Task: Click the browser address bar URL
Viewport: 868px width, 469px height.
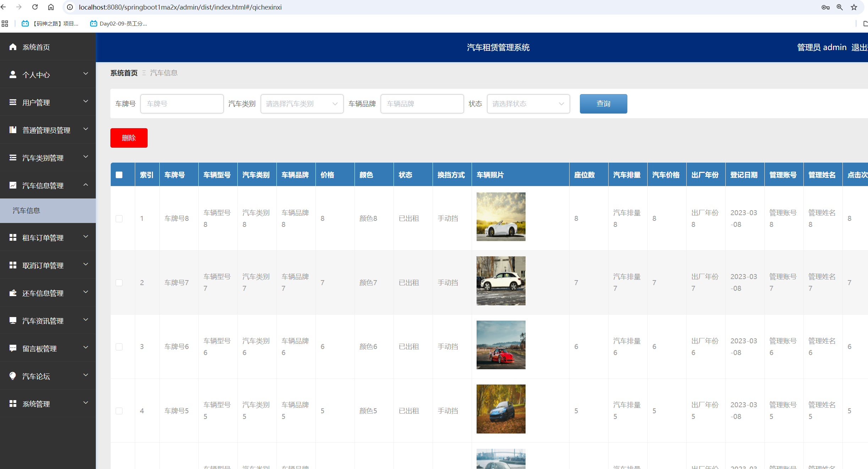Action: pos(180,7)
